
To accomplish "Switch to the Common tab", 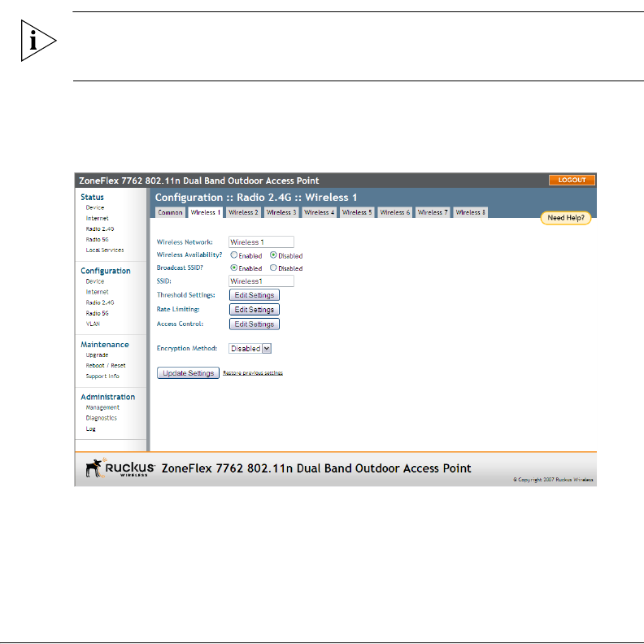I will click(x=170, y=212).
